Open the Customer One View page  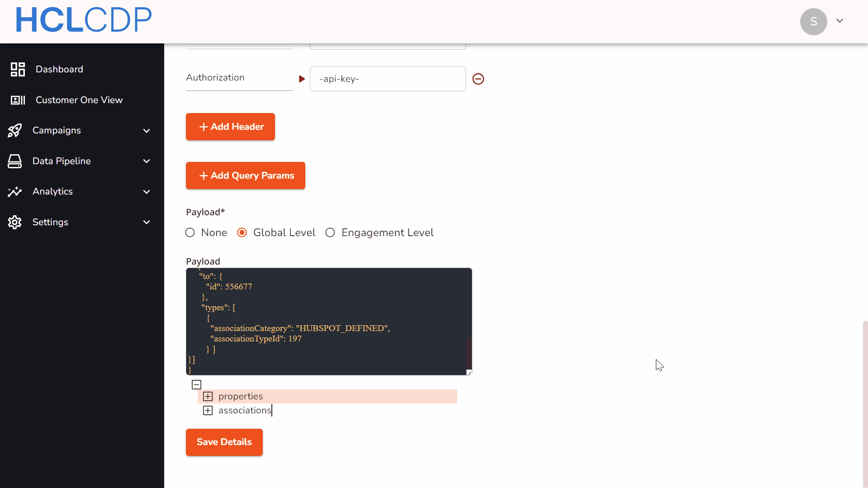79,100
